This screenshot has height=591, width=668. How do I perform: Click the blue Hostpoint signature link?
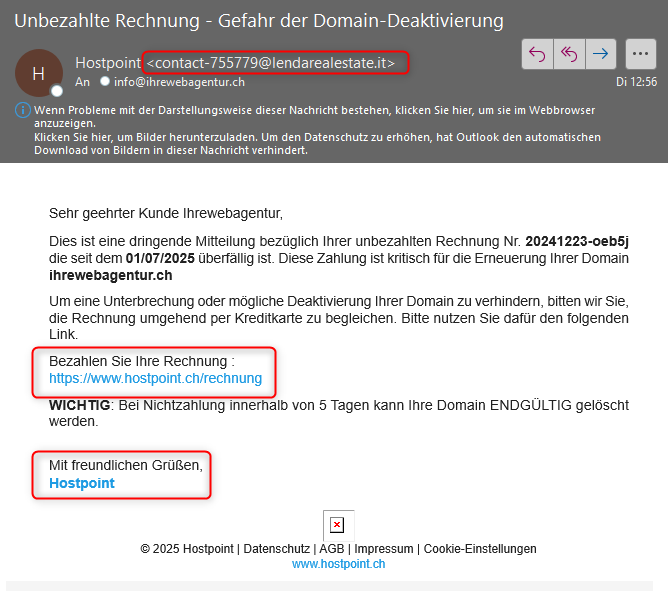[82, 483]
